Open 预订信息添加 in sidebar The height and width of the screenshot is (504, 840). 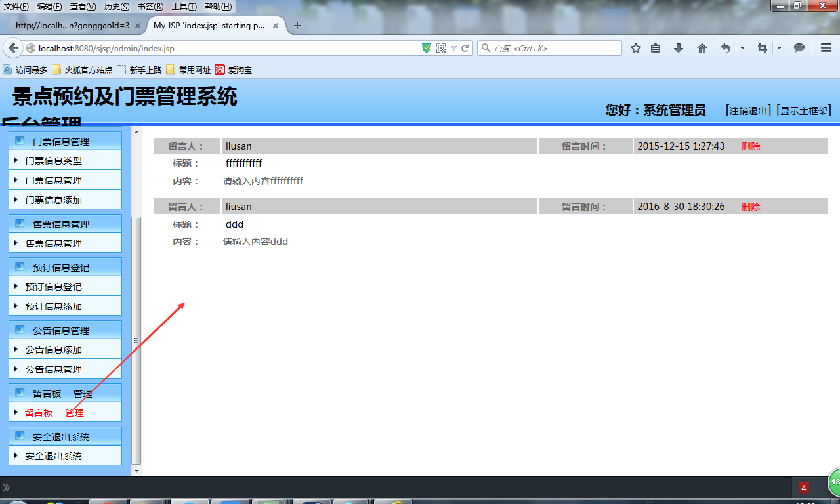[54, 306]
